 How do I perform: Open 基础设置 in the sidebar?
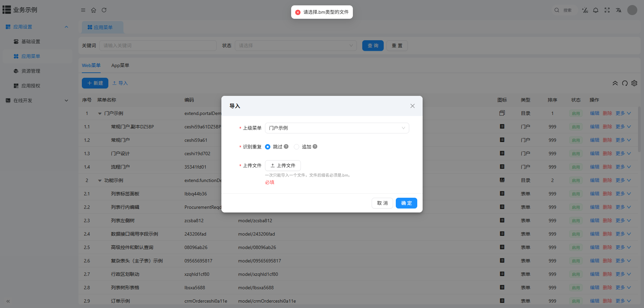pyautogui.click(x=38, y=42)
